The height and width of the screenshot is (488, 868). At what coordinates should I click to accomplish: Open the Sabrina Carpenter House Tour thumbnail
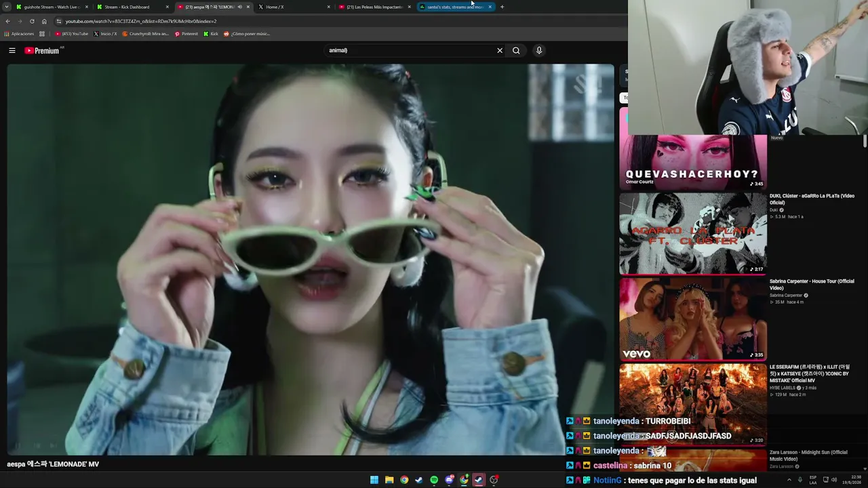pyautogui.click(x=692, y=319)
